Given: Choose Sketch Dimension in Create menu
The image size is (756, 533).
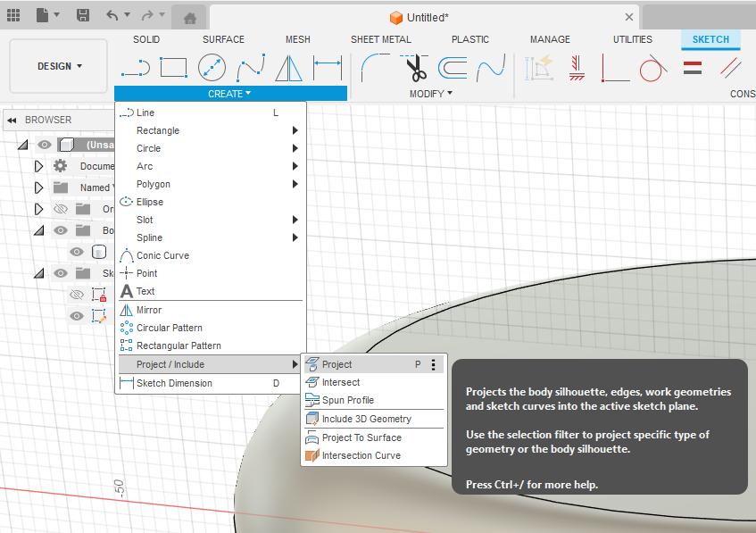Looking at the screenshot, I should point(211,383).
